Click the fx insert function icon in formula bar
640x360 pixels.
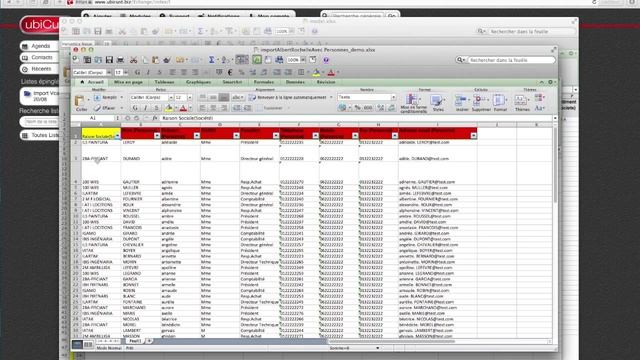pos(155,118)
